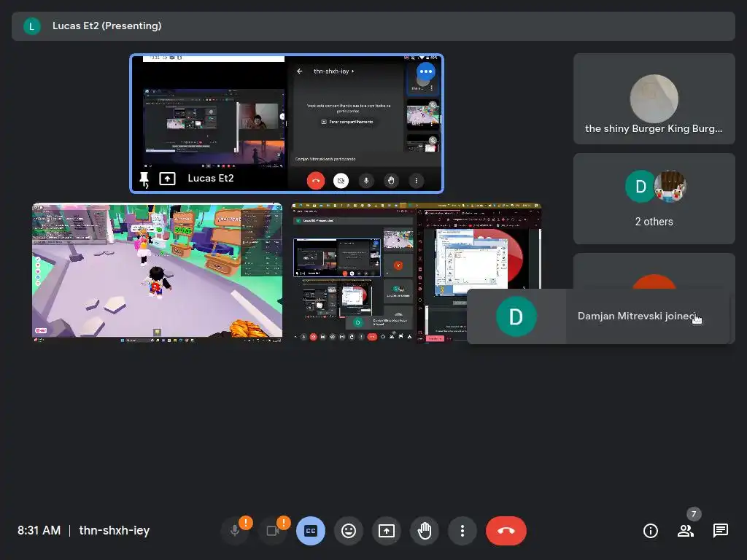Image resolution: width=747 pixels, height=560 pixels.
Task: Open the emoji reactions button
Action: [x=349, y=531]
